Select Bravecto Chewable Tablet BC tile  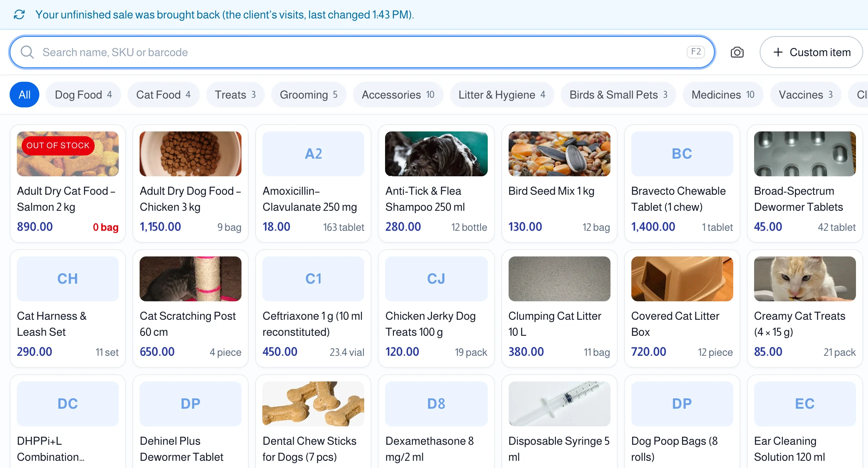[x=682, y=154]
